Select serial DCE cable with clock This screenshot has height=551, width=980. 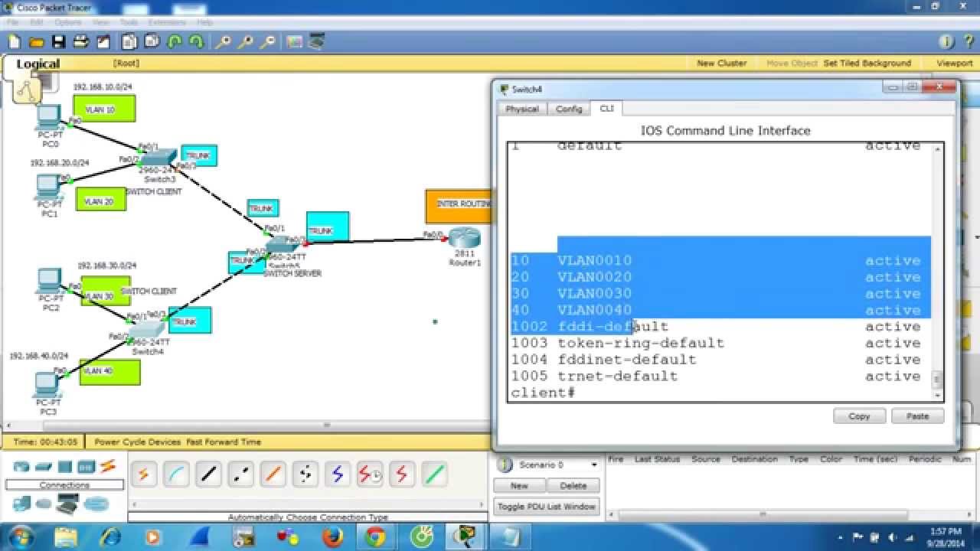click(370, 474)
